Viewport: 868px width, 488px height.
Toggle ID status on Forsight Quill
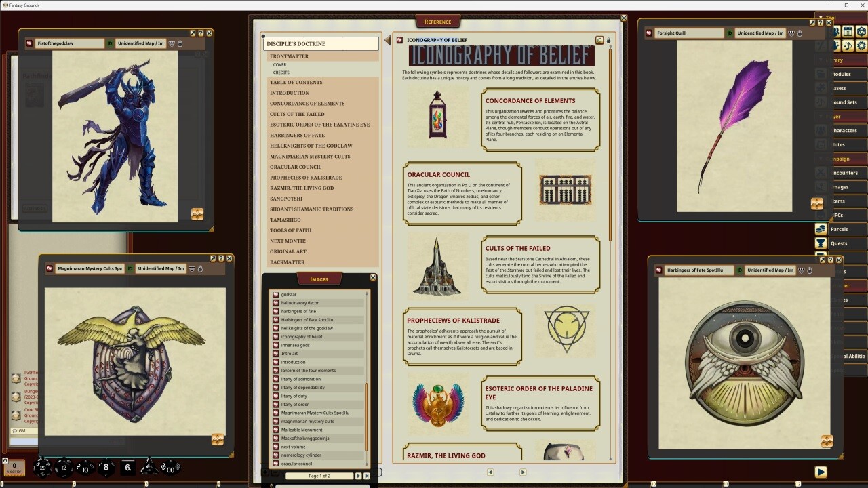(730, 33)
